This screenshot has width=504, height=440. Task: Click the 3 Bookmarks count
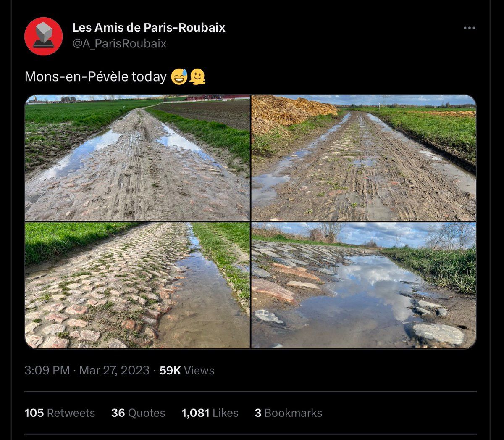tap(289, 413)
